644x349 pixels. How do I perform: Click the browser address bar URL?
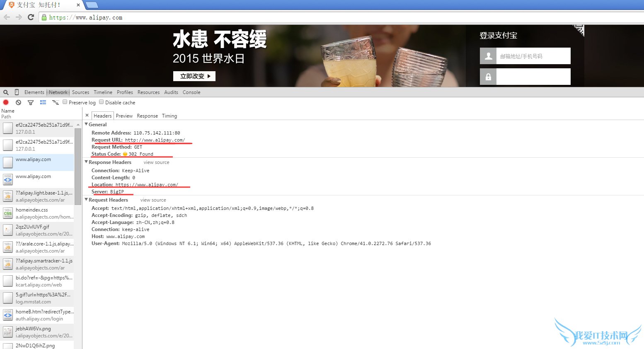[86, 17]
